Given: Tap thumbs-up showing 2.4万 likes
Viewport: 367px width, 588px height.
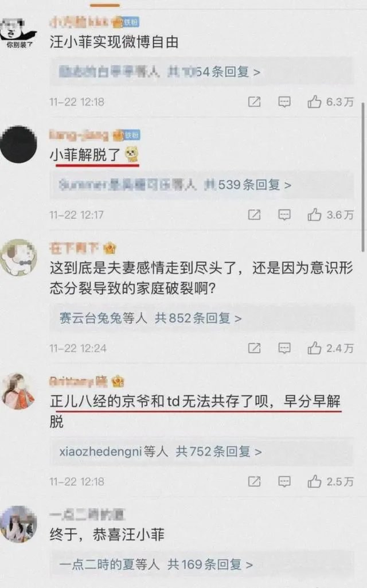Looking at the screenshot, I should [314, 348].
